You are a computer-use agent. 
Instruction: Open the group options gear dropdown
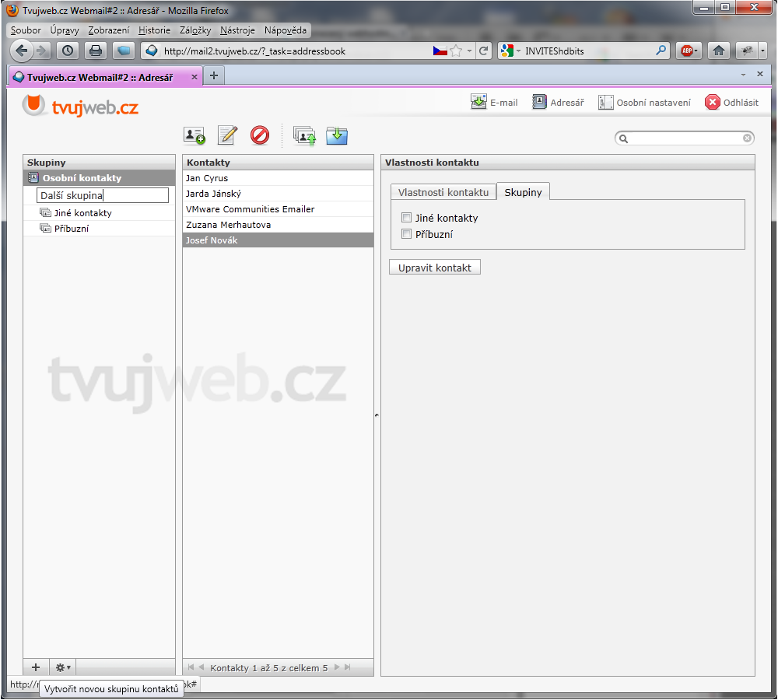[x=62, y=667]
